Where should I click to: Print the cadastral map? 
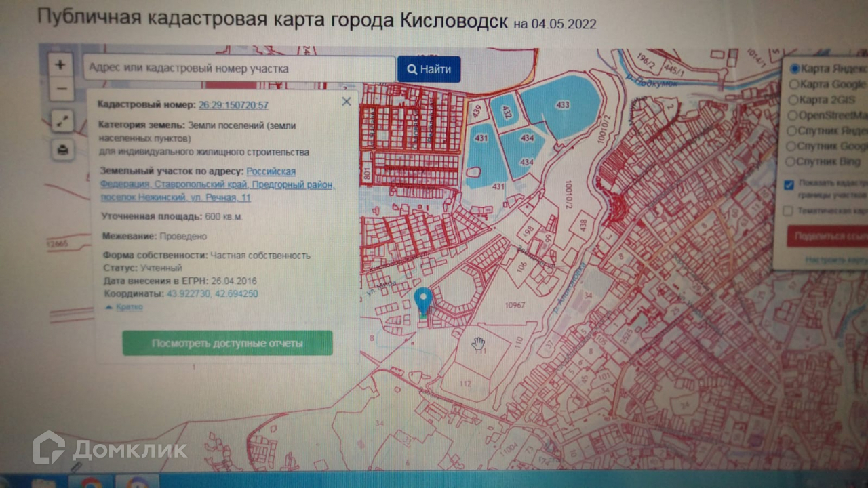62,150
